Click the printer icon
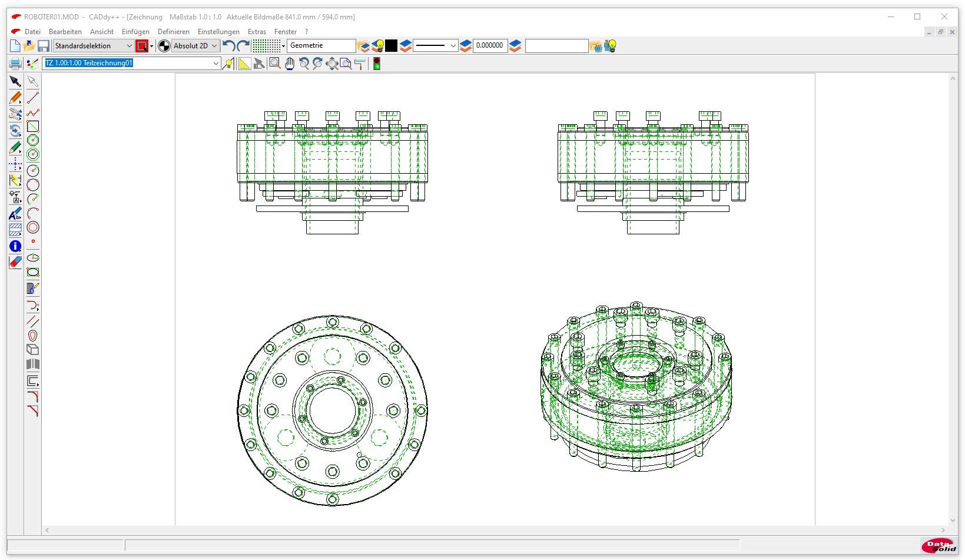This screenshot has width=965, height=560. point(16,64)
